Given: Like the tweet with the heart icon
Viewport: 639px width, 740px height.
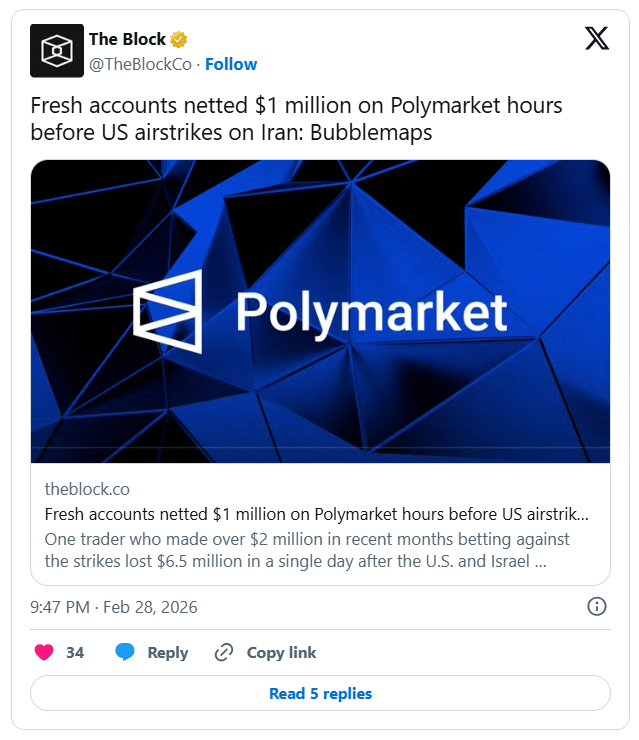Looking at the screenshot, I should (x=44, y=652).
